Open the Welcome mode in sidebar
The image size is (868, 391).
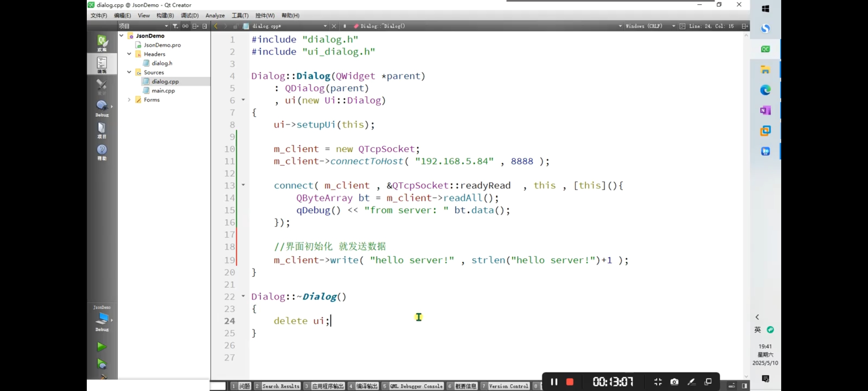tap(102, 43)
